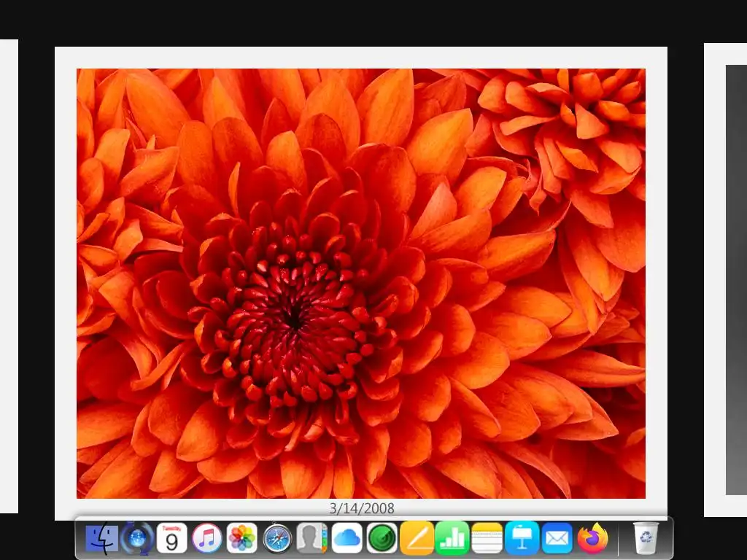This screenshot has height=560, width=747.
Task: Launch the blue globe orb dock icon
Action: pos(137,538)
